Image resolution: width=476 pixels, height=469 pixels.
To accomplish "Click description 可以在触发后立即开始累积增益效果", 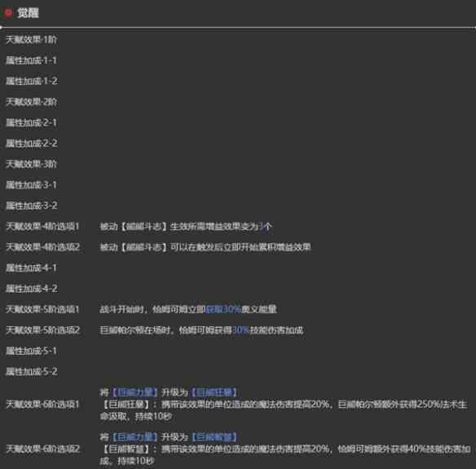I will tap(205, 247).
